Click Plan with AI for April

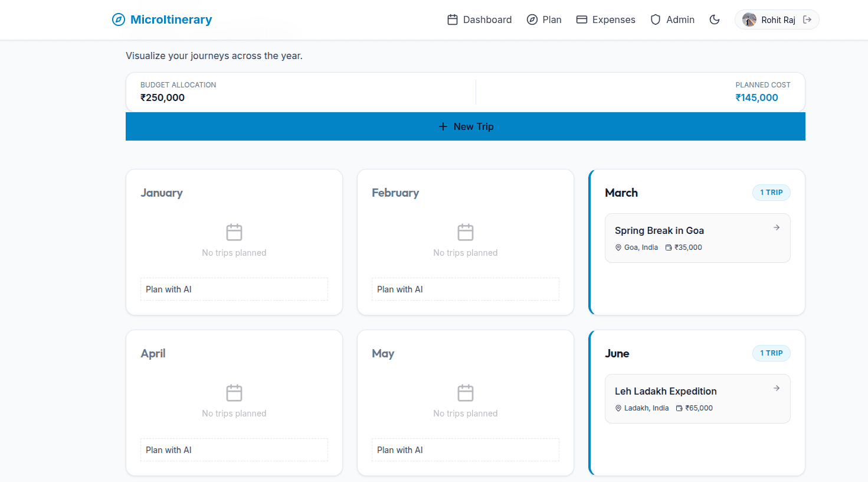point(234,450)
